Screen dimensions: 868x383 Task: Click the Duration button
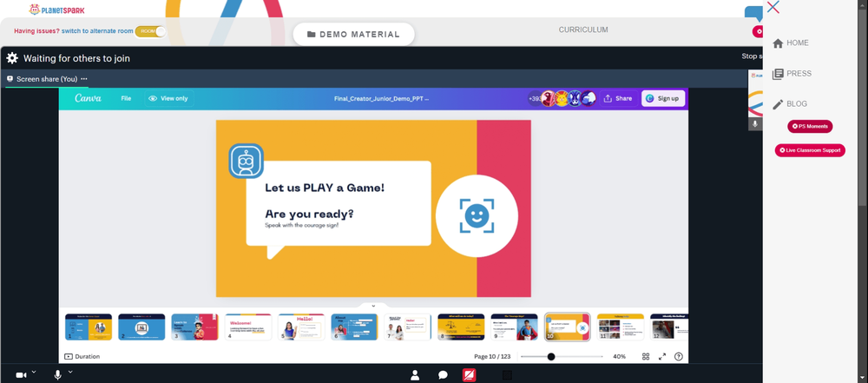pyautogui.click(x=82, y=356)
